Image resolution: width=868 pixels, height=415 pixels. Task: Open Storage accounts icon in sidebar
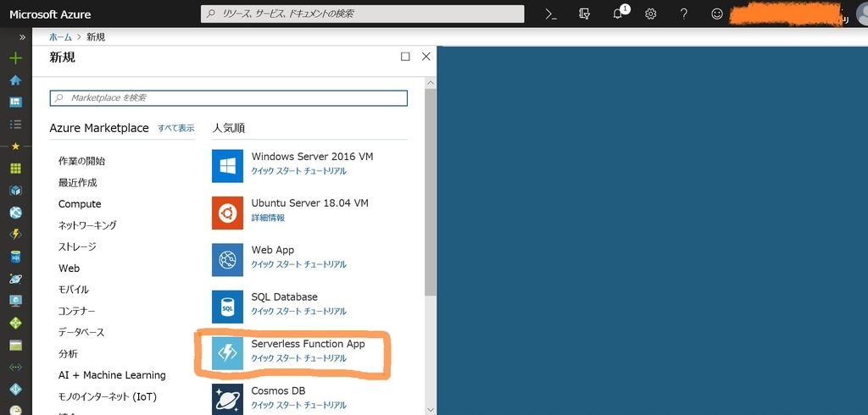coord(15,346)
